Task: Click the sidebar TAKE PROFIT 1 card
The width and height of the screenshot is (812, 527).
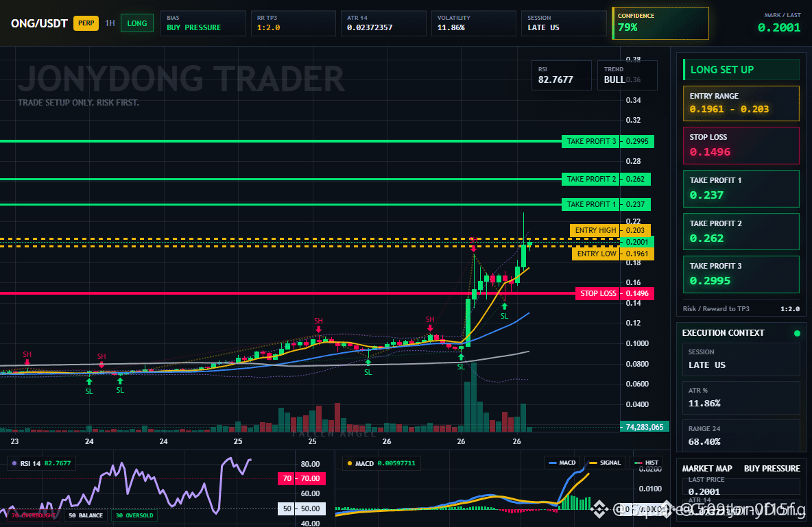Action: tap(741, 189)
